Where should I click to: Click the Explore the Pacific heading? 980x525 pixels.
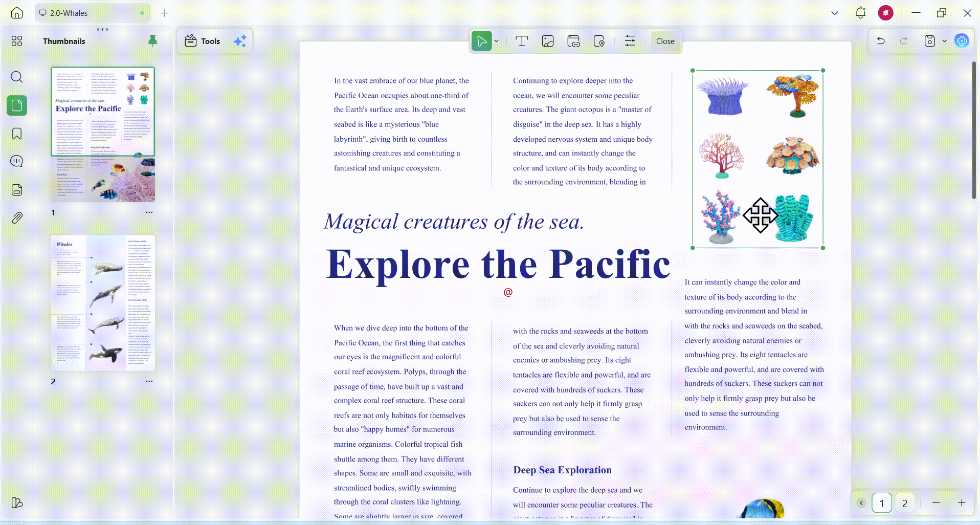[498, 265]
